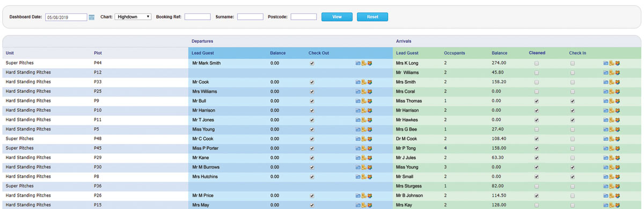Screen dimensions: 644x209
Task: Click coins icon for Mrs Sturgess arrival
Action: [x=612, y=186]
